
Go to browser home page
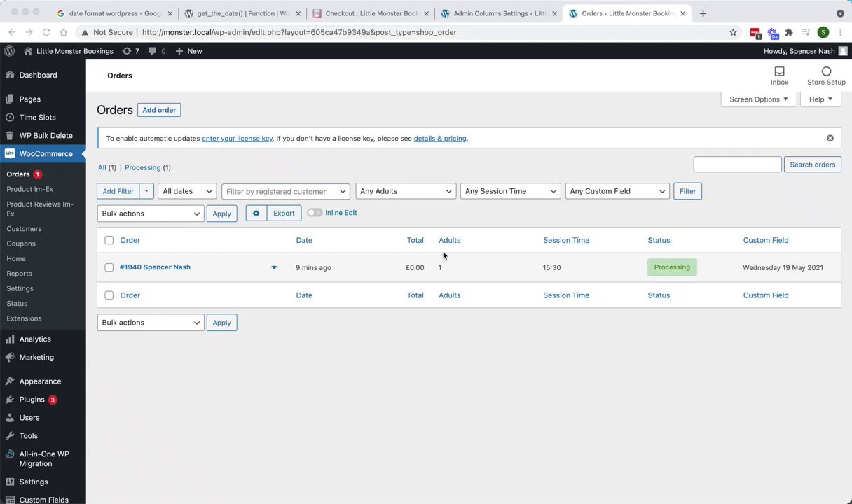63,32
